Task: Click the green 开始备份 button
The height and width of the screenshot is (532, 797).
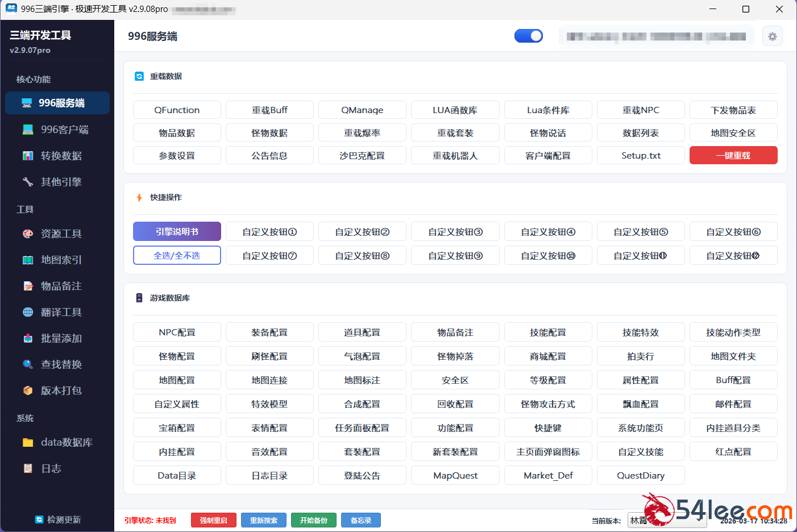Action: coord(313,520)
